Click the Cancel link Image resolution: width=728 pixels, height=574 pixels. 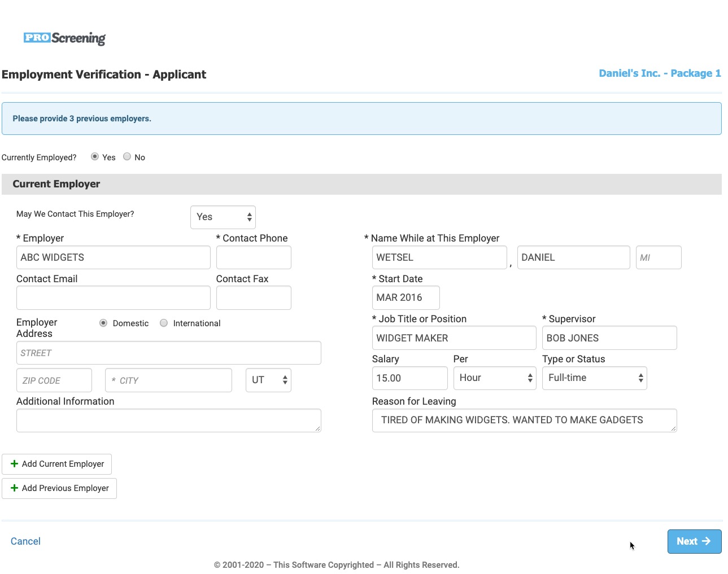tap(25, 541)
